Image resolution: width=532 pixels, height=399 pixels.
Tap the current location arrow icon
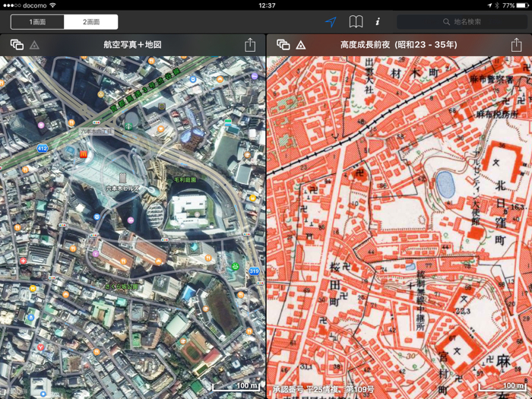(331, 22)
